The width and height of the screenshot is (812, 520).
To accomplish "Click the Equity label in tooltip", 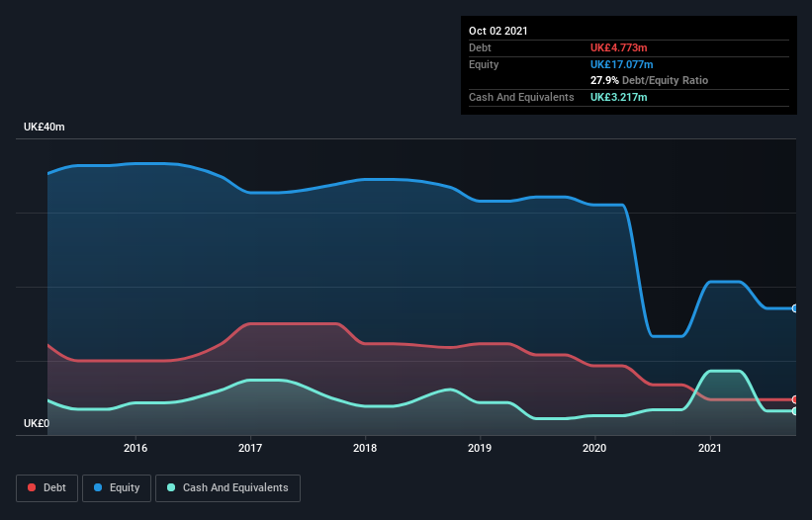I will tap(484, 64).
